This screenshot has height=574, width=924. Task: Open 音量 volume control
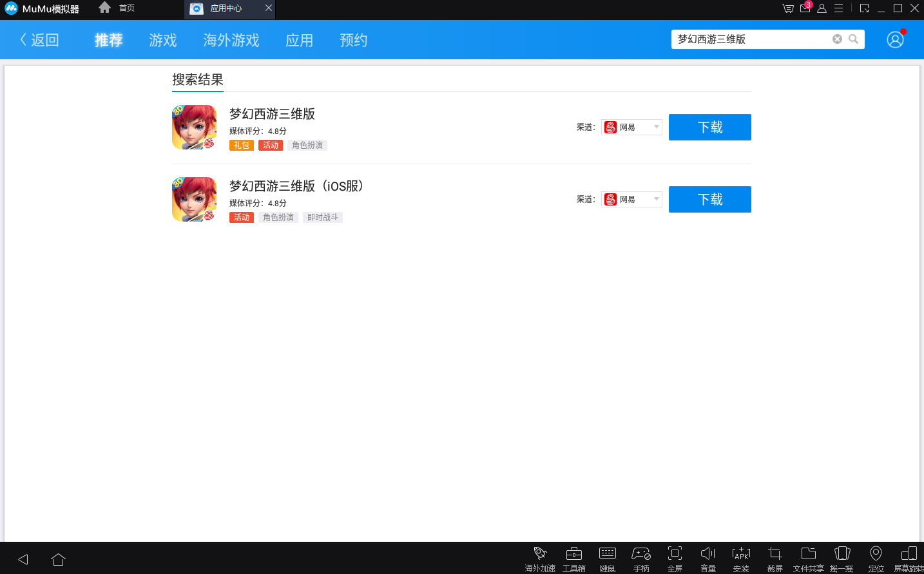708,559
